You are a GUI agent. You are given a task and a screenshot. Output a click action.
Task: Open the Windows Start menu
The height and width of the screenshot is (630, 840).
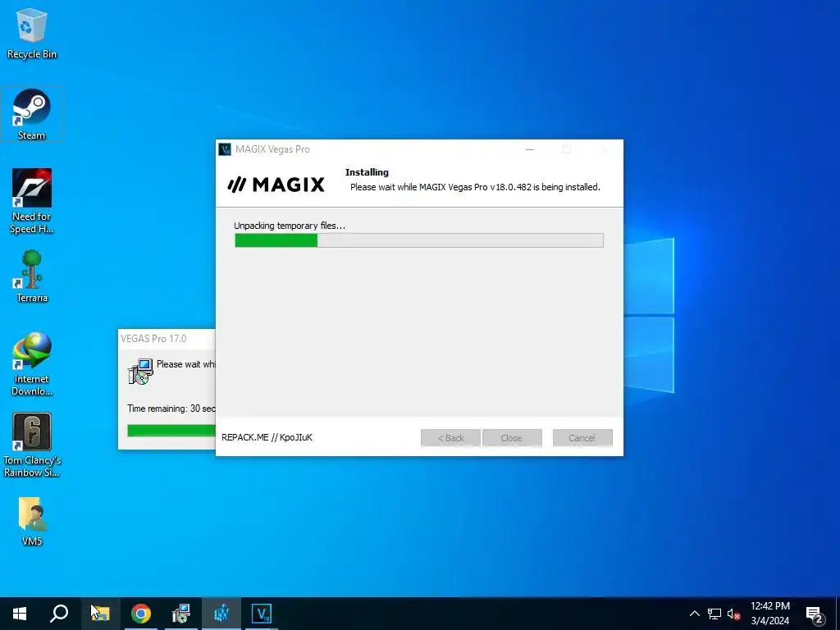pos(20,614)
